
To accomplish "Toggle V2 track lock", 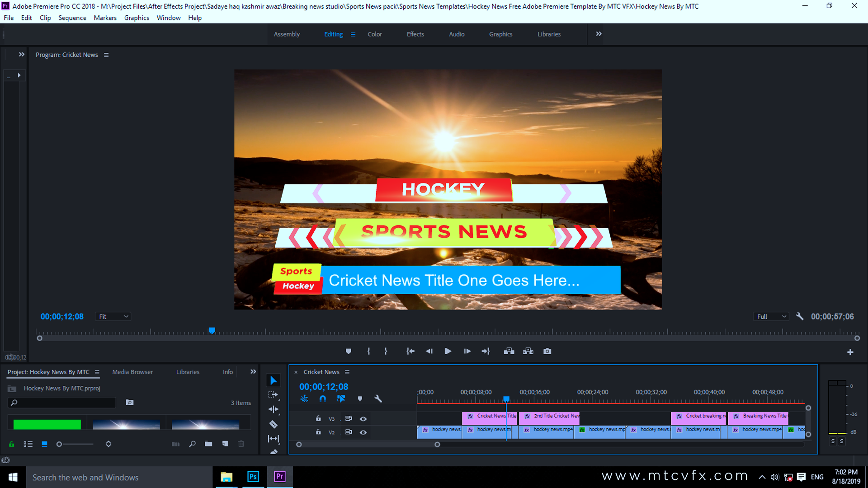I will 318,432.
